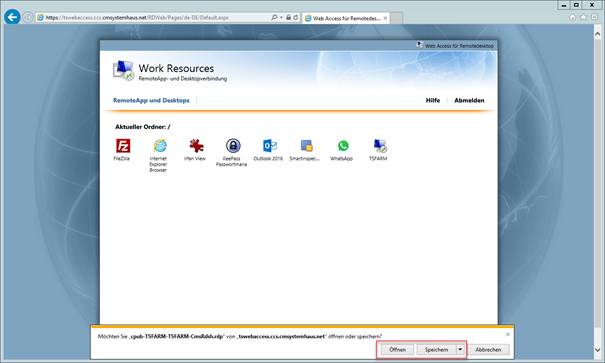
Task: Click the RemoteApp- und Desktopverbindung subtitle
Action: click(x=183, y=79)
